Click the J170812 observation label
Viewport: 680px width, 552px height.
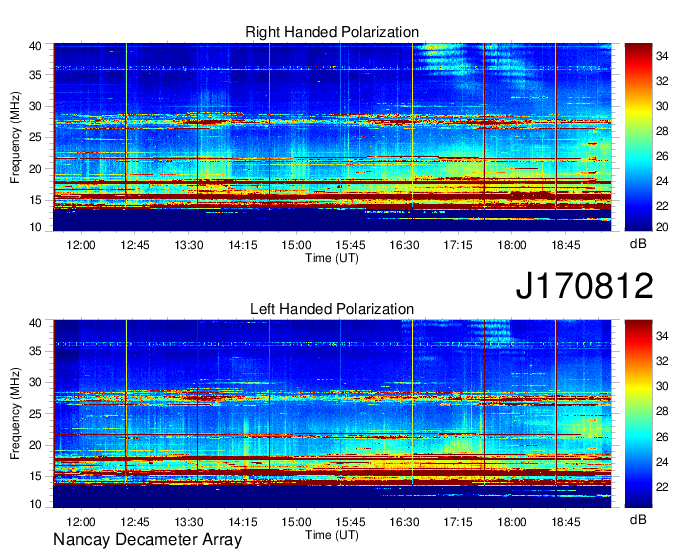pyautogui.click(x=584, y=286)
